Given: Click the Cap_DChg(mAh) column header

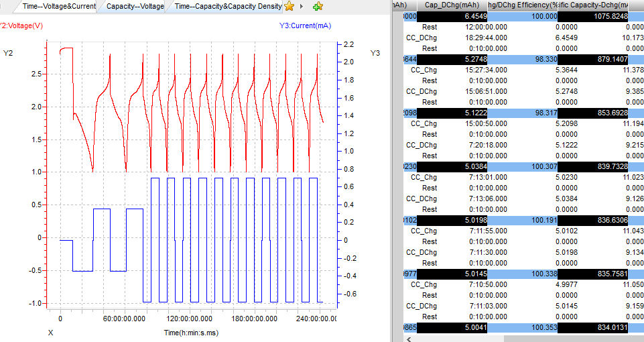Looking at the screenshot, I should pos(452,5).
